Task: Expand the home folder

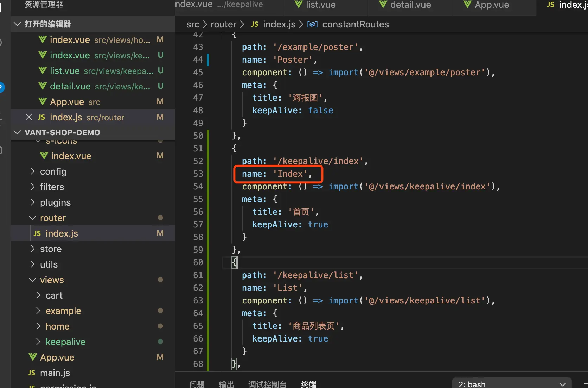Action: 38,326
